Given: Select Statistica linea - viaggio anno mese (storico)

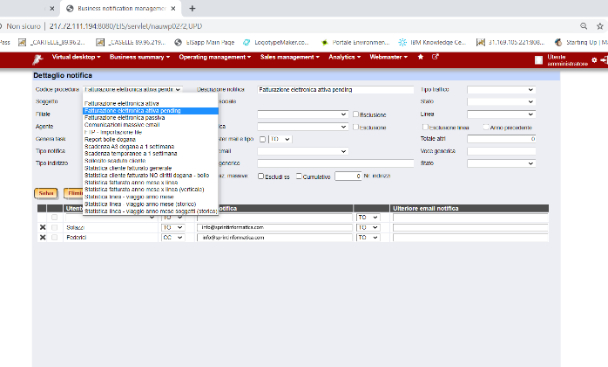Looking at the screenshot, I should [150, 204].
